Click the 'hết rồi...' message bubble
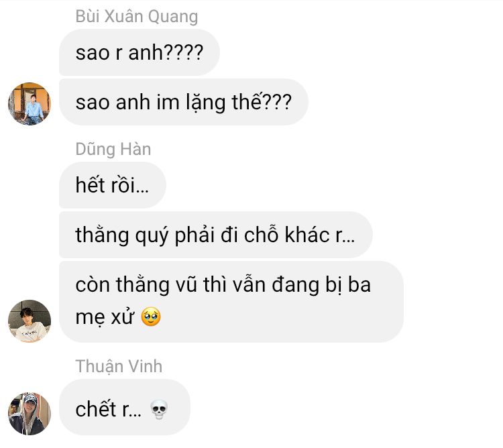Screen dimensions: 503x448 [113, 185]
